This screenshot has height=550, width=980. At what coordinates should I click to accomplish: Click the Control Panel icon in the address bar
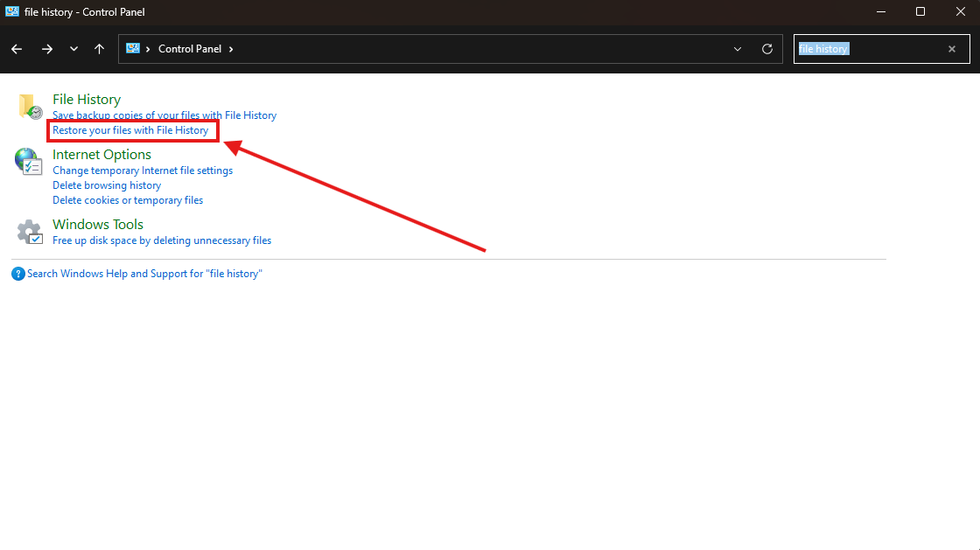click(x=132, y=48)
